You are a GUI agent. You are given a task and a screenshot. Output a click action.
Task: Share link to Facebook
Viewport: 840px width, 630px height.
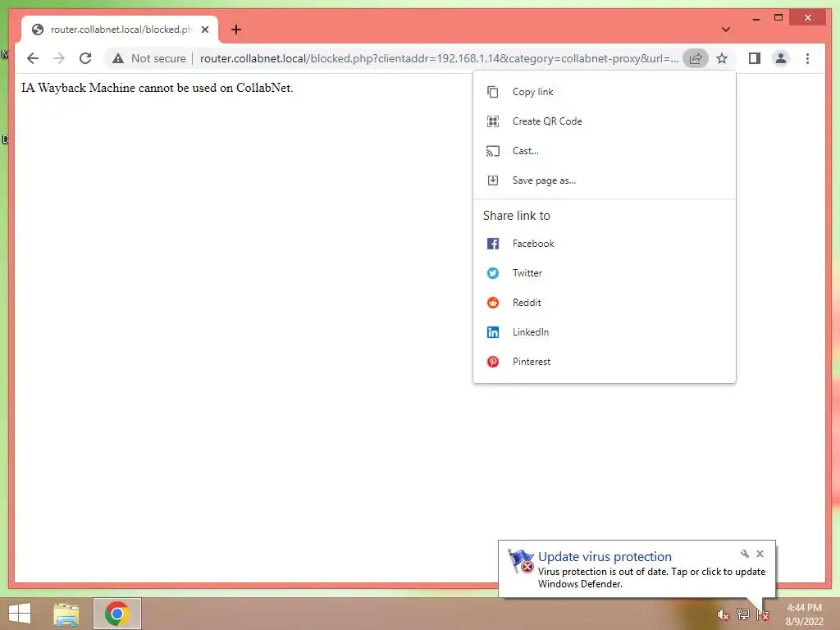(x=605, y=243)
